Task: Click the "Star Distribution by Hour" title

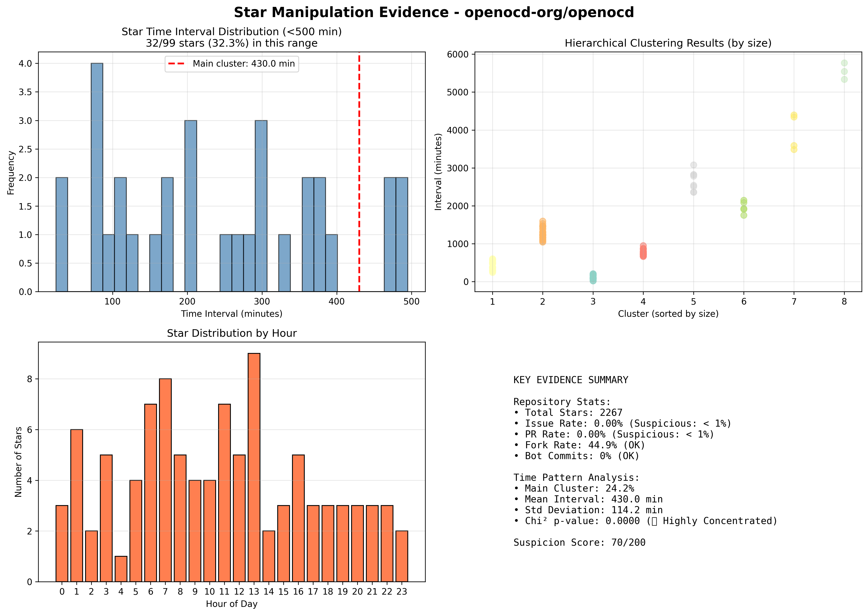Action: click(231, 333)
